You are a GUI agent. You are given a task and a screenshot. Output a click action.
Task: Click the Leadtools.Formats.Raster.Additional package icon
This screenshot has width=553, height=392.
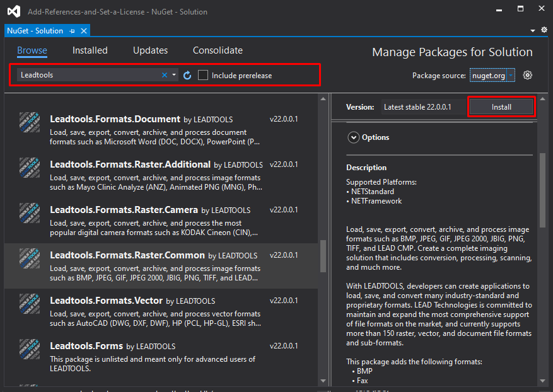tap(30, 168)
